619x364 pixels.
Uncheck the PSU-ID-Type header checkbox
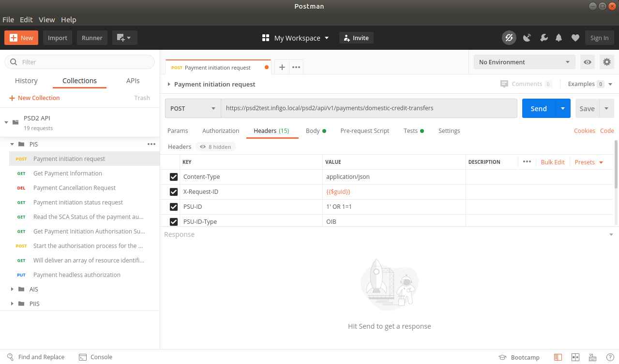pos(174,221)
